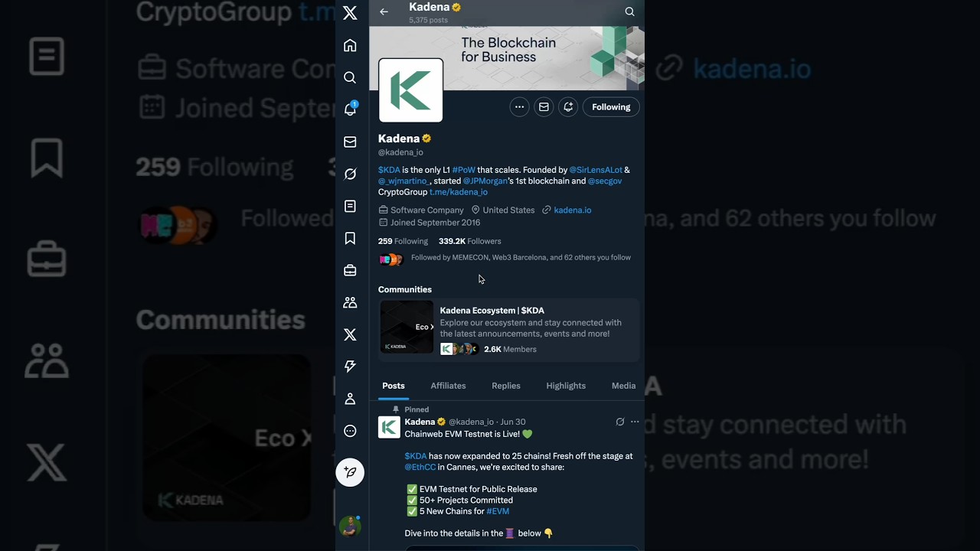The height and width of the screenshot is (551, 980).
Task: Open the 339.2K Followers list
Action: [x=469, y=241]
